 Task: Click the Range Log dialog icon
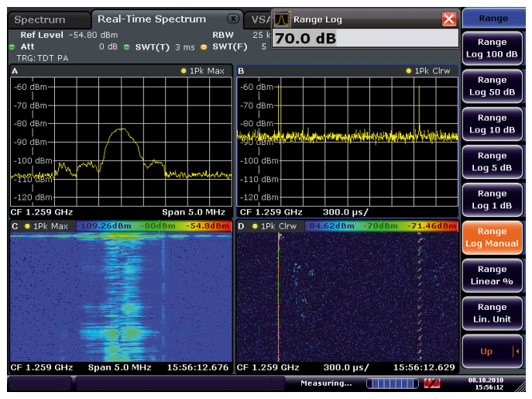pyautogui.click(x=282, y=19)
